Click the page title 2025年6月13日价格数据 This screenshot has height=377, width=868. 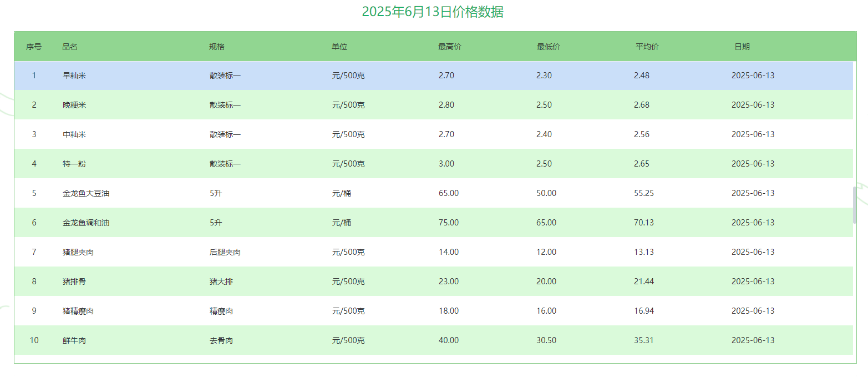coord(433,12)
